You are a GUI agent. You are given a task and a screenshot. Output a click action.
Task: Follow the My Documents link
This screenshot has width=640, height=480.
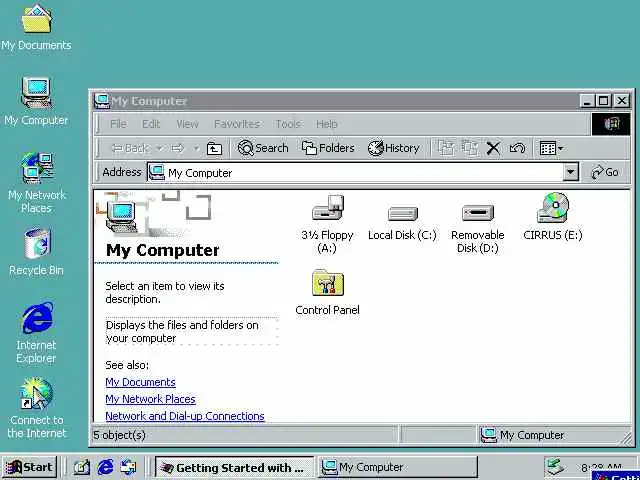pyautogui.click(x=140, y=382)
